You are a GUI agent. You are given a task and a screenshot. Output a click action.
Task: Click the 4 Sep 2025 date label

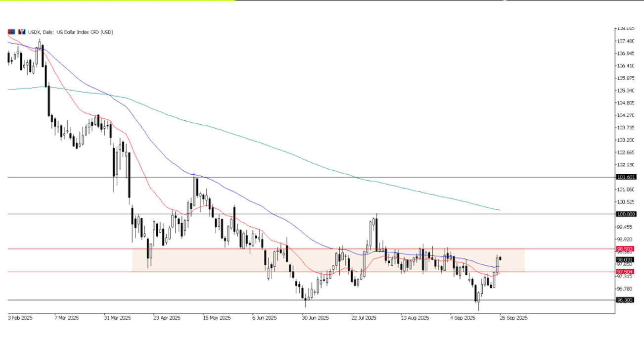(x=462, y=318)
